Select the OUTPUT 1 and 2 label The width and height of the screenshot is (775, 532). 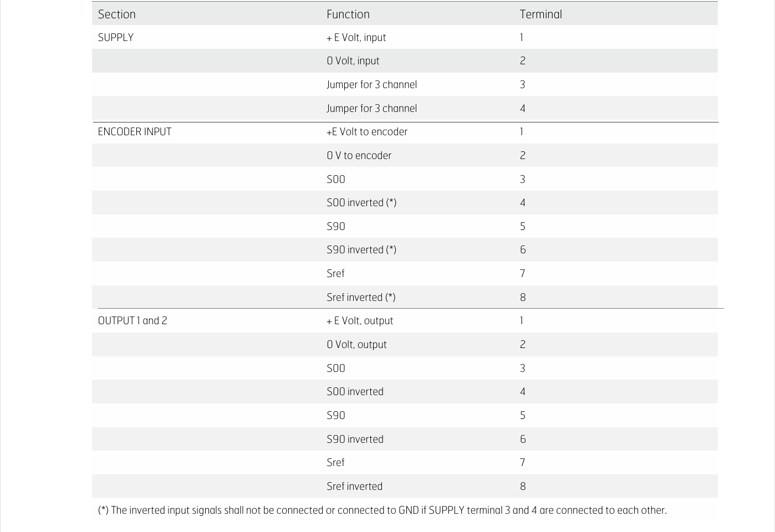[132, 321]
